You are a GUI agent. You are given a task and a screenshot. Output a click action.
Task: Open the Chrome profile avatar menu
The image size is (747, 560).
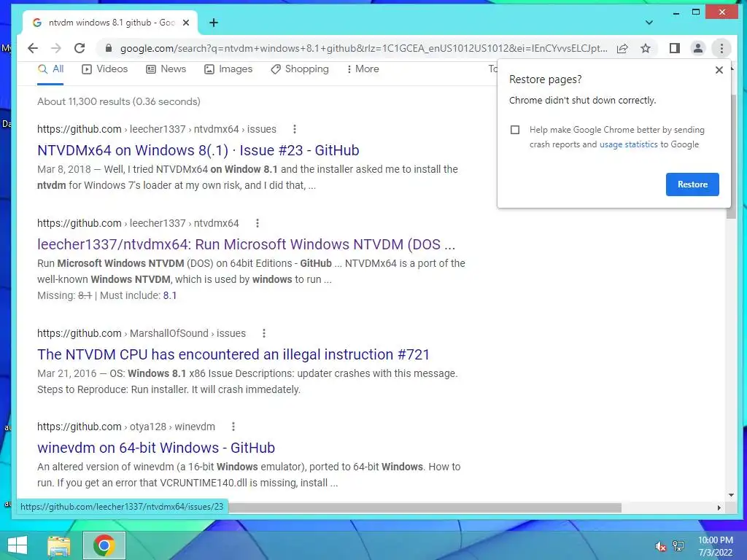(x=698, y=48)
